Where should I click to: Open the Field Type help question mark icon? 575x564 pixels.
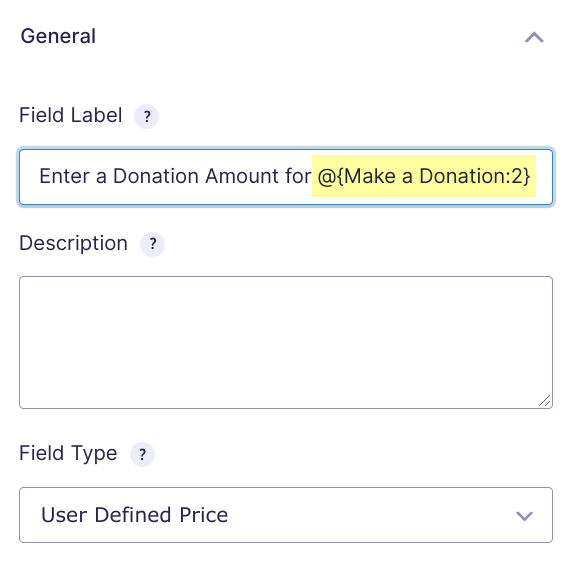[x=142, y=454]
